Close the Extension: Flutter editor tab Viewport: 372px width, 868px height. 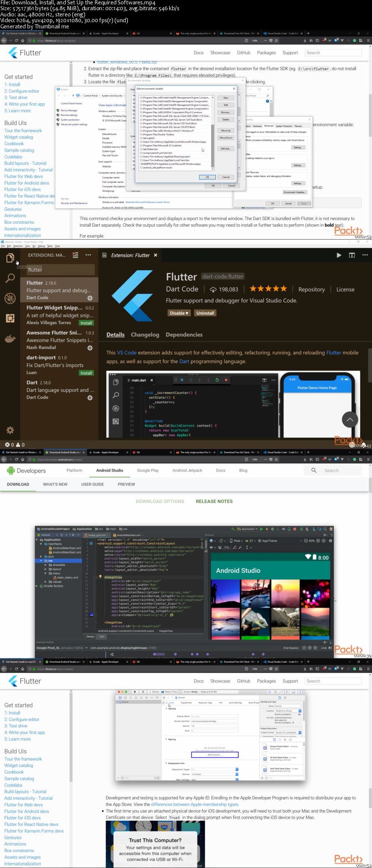[x=155, y=255]
